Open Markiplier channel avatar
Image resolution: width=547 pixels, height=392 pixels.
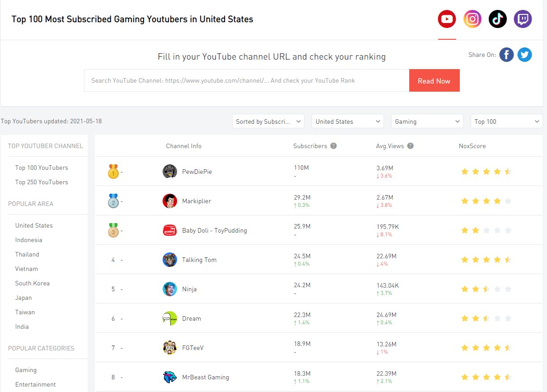click(x=169, y=201)
